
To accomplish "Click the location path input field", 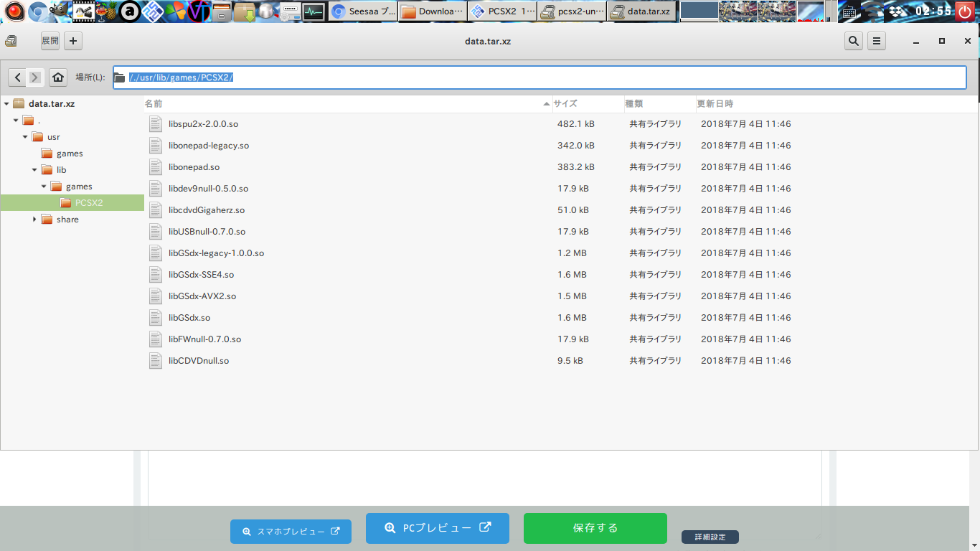I will [540, 77].
